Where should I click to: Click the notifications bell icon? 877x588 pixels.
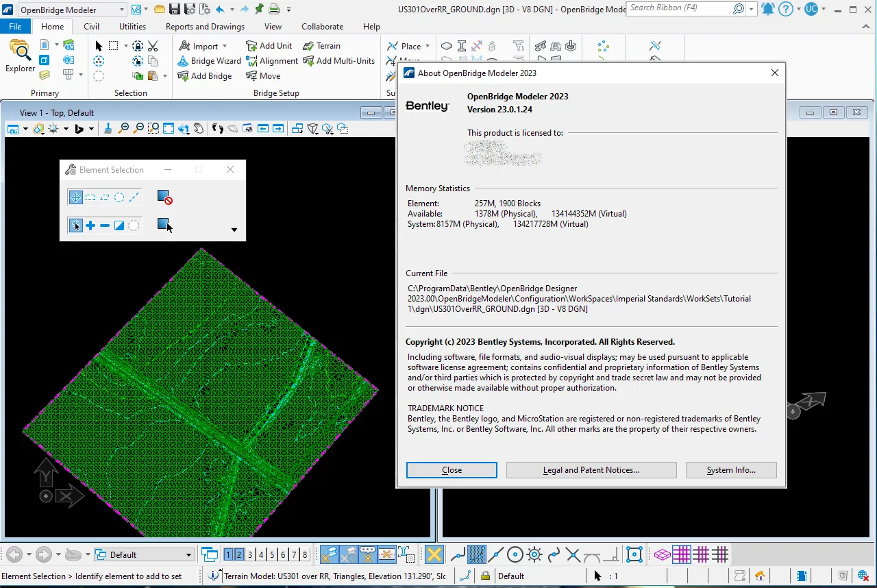click(768, 10)
